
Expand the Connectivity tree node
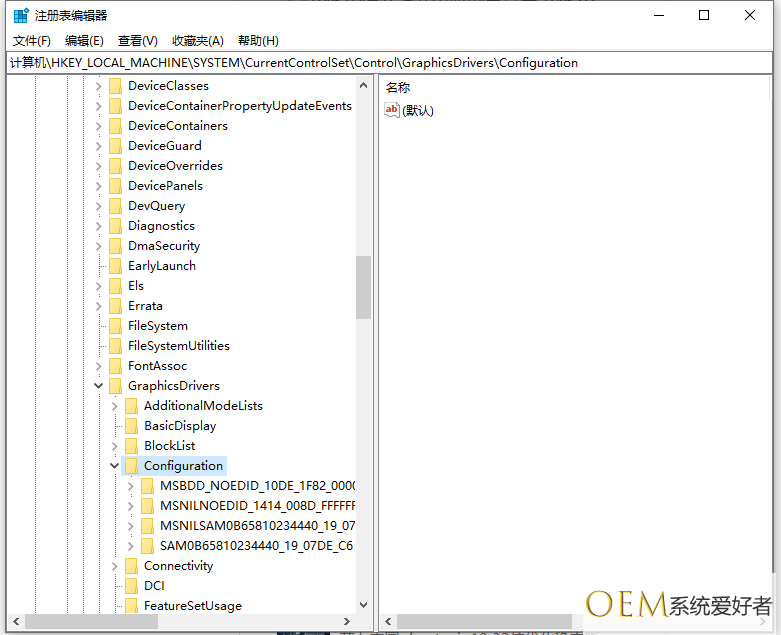pos(115,566)
